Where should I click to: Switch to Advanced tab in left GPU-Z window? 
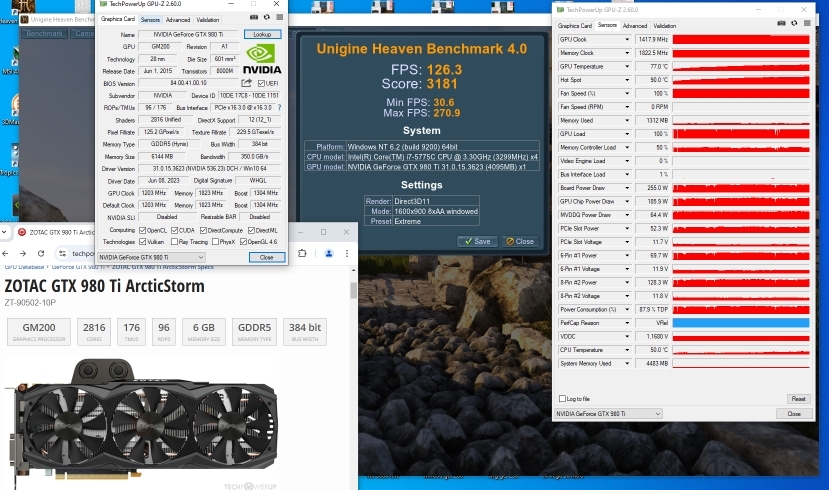click(x=178, y=20)
